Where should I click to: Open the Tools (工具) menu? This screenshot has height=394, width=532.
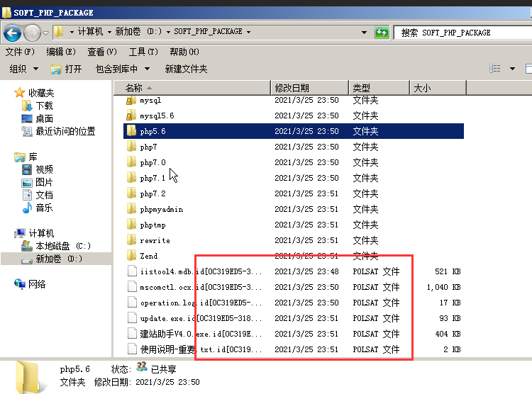142,52
